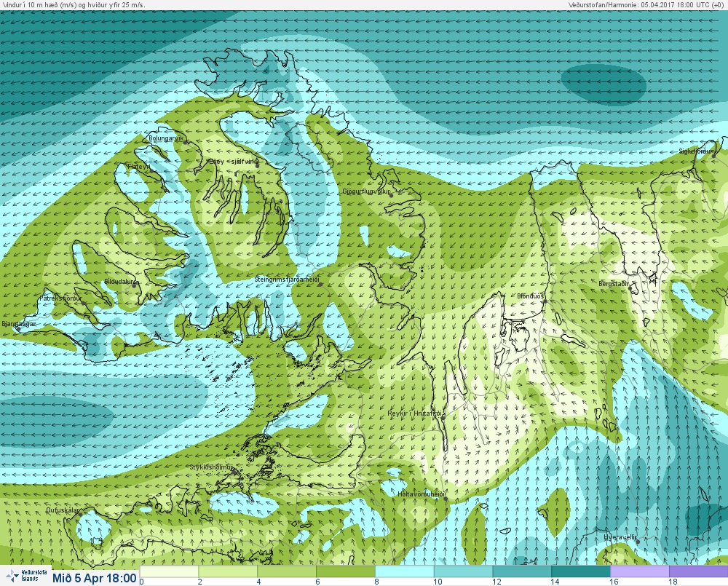Click the Stykkishólmur station label

pyautogui.click(x=211, y=467)
